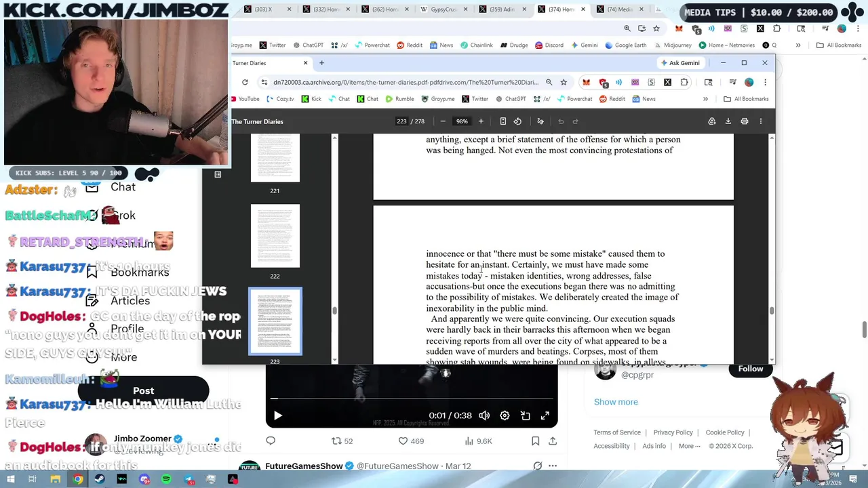Screen dimensions: 868x488
Task: Enter fullscreen on the X video
Action: pos(545,415)
